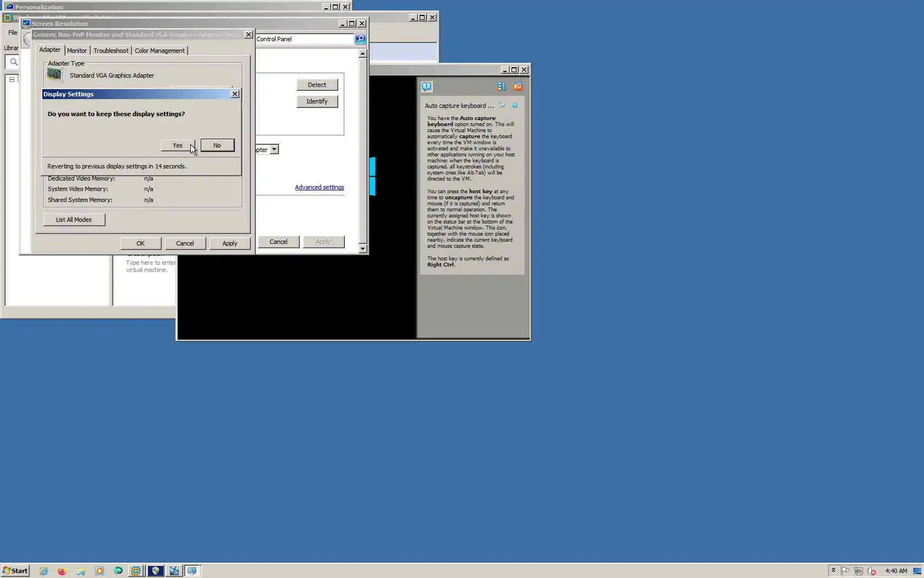Switch to the security shield taskbar button
The width and height of the screenshot is (924, 578).
click(156, 571)
